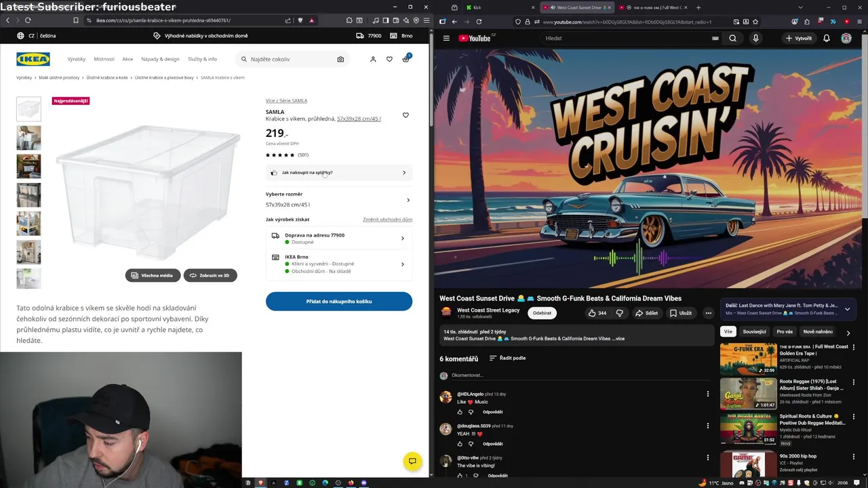868x488 pixels.
Task: Open IKEA camera visual search icon
Action: [340, 59]
